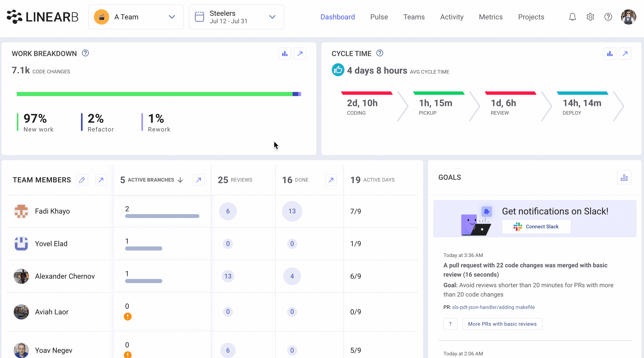Viewport: 644px width, 358px height.
Task: Open the notifications bell
Action: [x=572, y=17]
